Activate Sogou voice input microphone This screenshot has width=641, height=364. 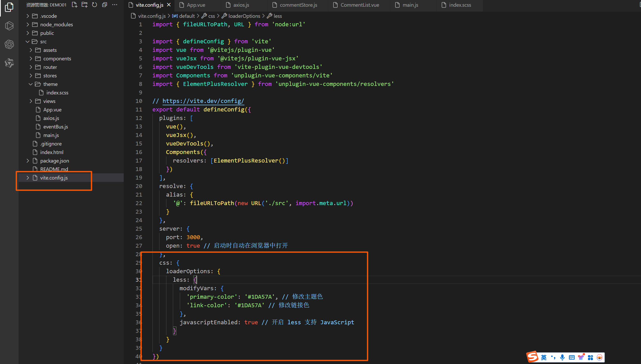(562, 357)
